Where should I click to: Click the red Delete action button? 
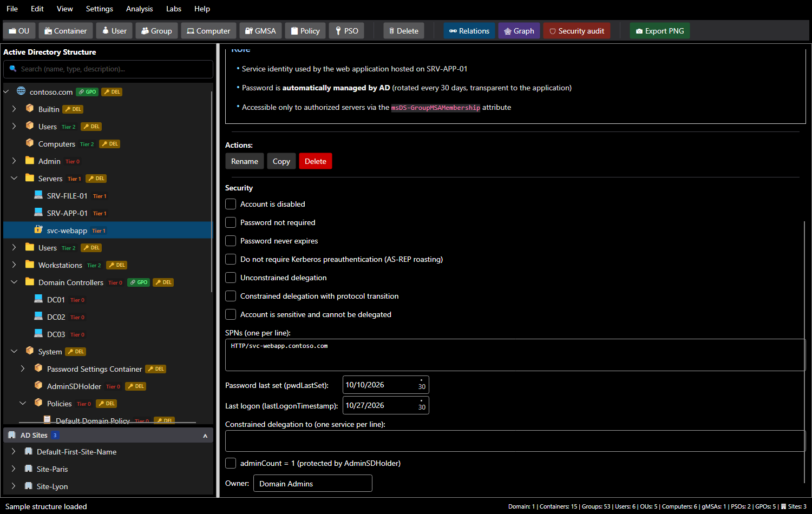pos(316,161)
